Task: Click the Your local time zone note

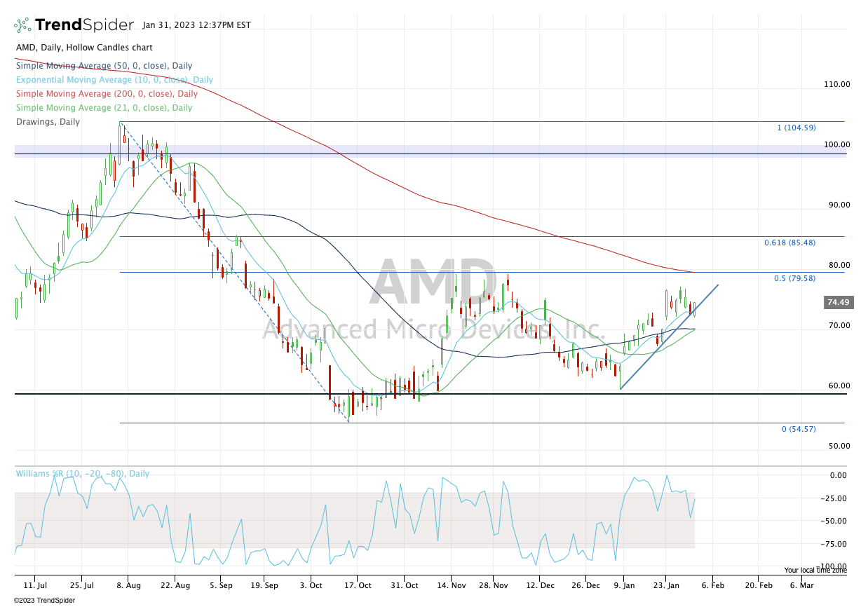Action: point(815,571)
